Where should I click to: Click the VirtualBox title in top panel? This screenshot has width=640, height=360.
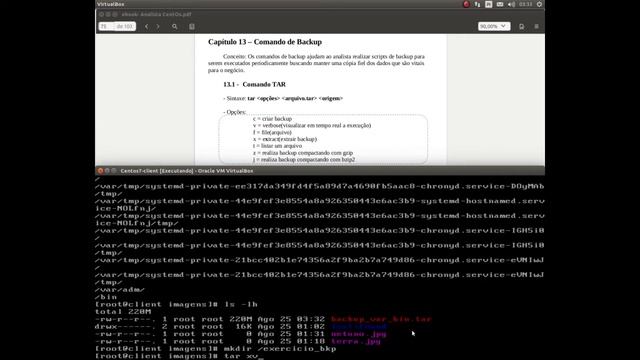pos(111,4)
